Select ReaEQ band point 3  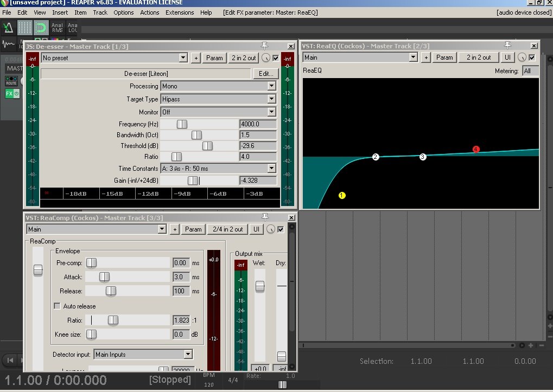(x=423, y=157)
